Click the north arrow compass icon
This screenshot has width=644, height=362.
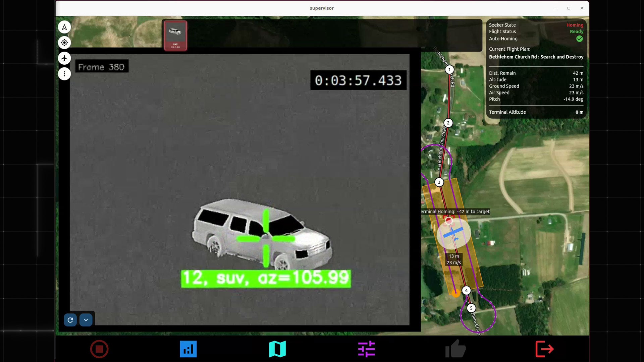coord(64,27)
